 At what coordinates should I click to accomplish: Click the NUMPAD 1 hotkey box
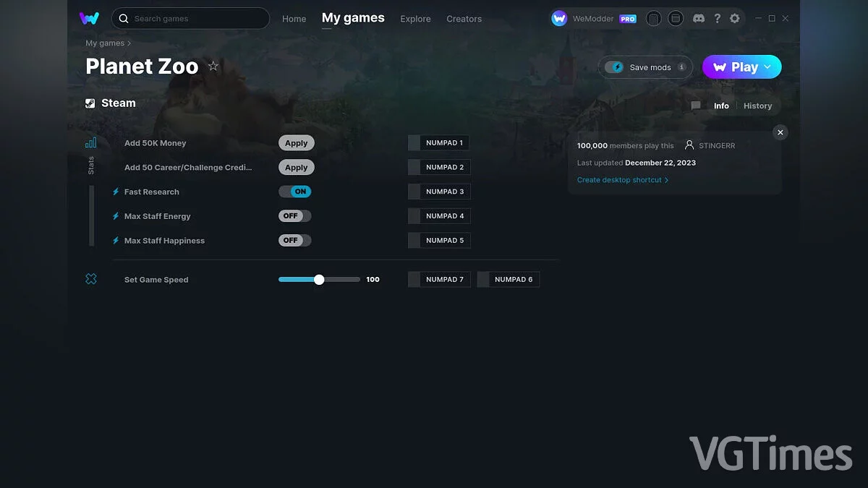439,143
